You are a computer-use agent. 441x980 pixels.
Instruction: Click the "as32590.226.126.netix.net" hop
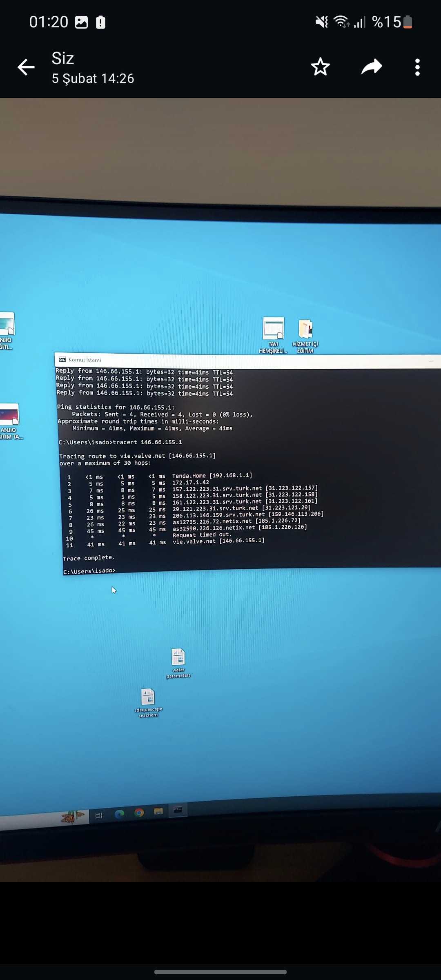240,528
